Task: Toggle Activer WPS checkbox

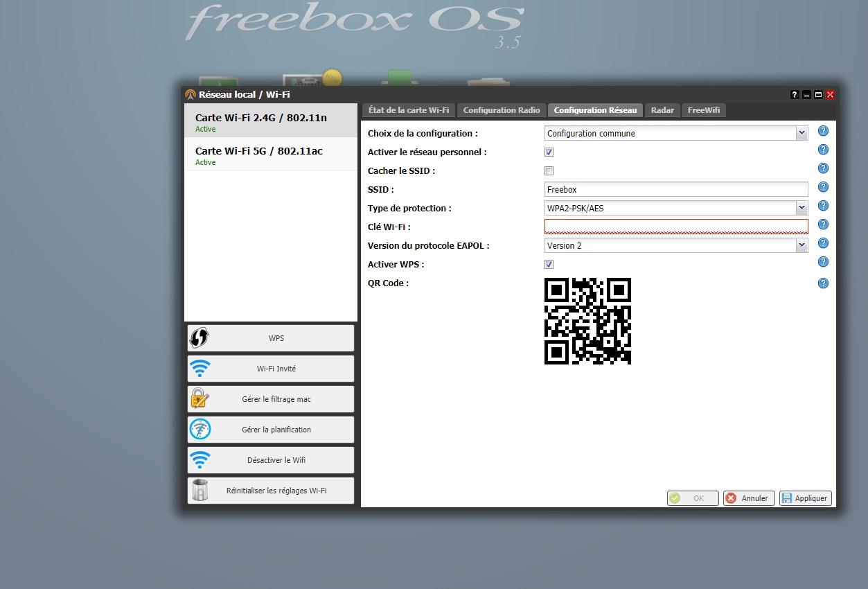Action: 549,265
